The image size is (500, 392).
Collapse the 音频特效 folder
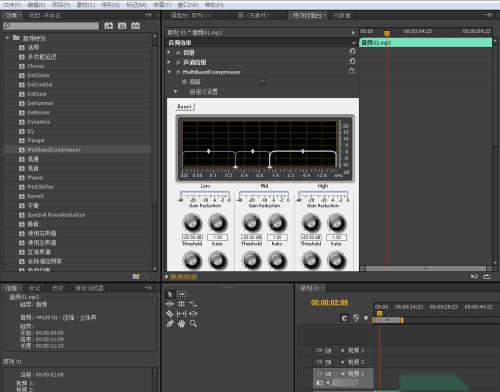point(7,38)
